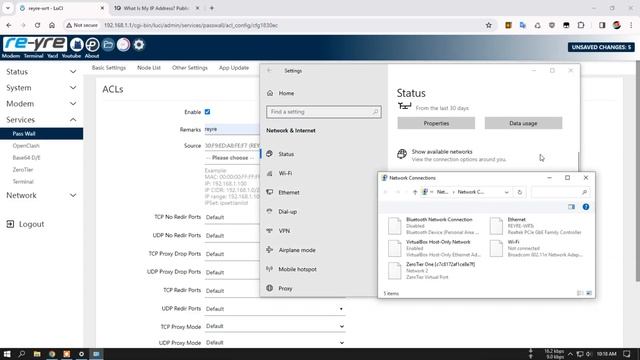
Task: Open the Basic Settings tab
Action: coord(109,68)
